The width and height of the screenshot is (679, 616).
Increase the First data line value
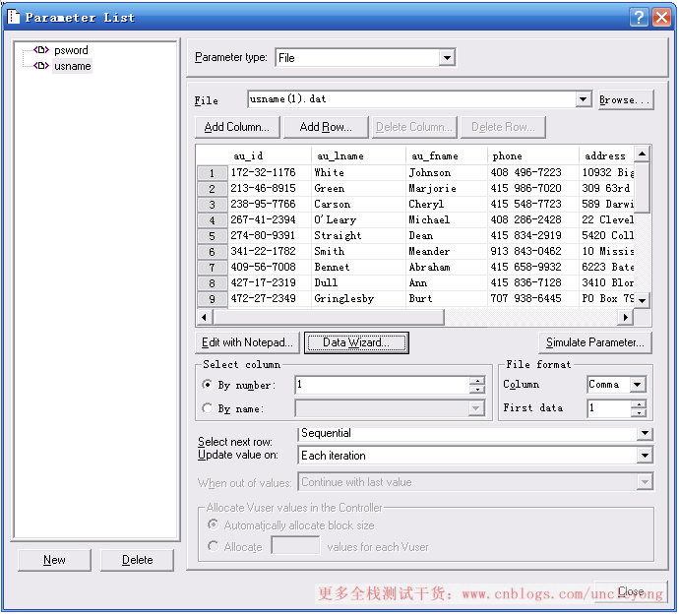click(x=639, y=404)
